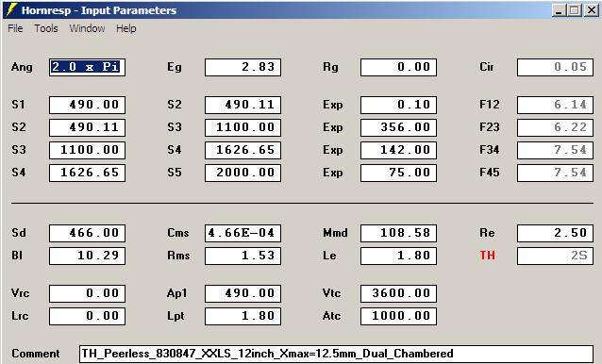602x364 pixels.
Task: Click the Ap1 field with 490.00
Action: 242,294
